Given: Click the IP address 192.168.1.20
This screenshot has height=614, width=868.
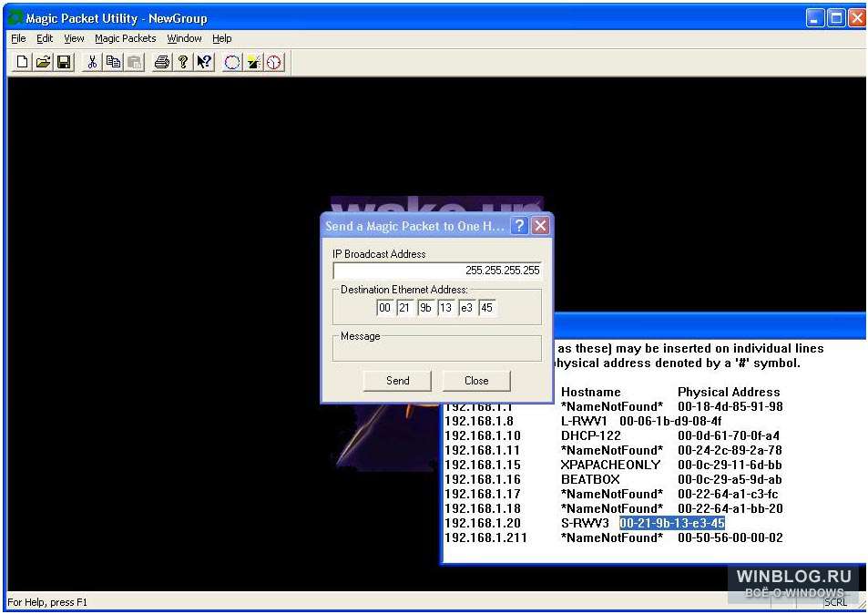Looking at the screenshot, I should [483, 523].
